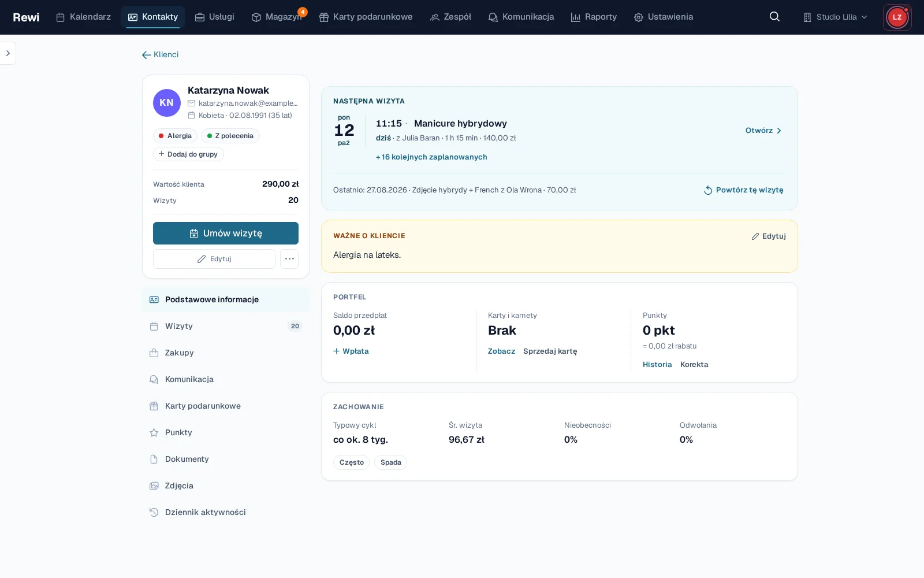924x578 pixels.
Task: Click the Alergia red tag chip
Action: tap(175, 136)
